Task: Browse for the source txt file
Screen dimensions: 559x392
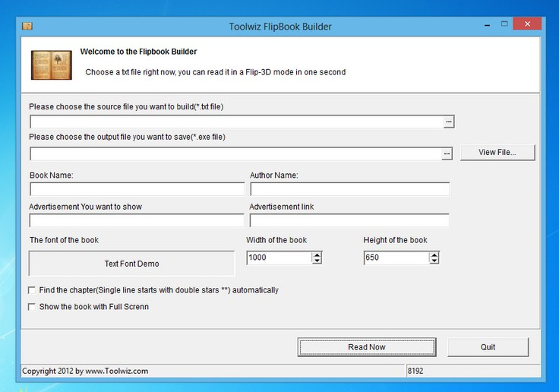Action: point(448,122)
